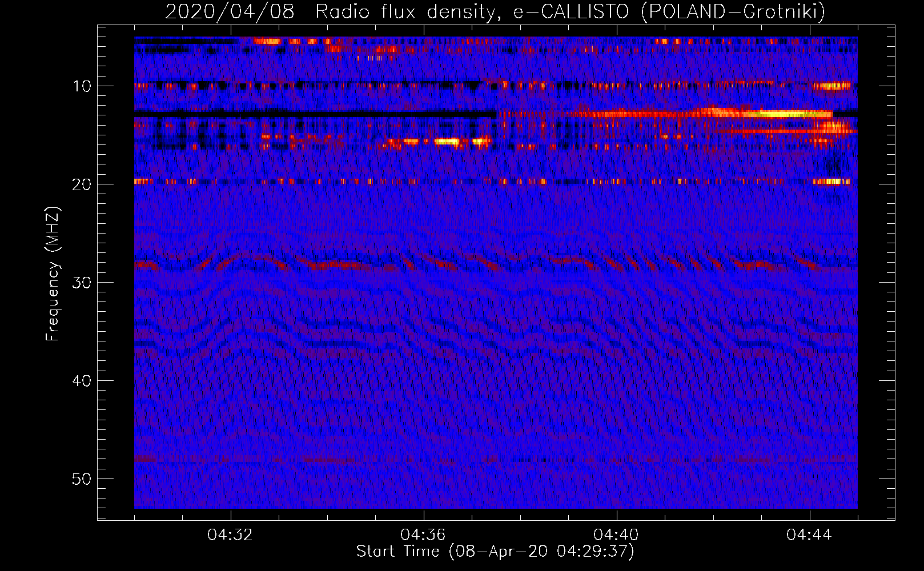This screenshot has height=571, width=924.
Task: Click the 'Frequency (MHZ)' axis label
Action: 52,274
